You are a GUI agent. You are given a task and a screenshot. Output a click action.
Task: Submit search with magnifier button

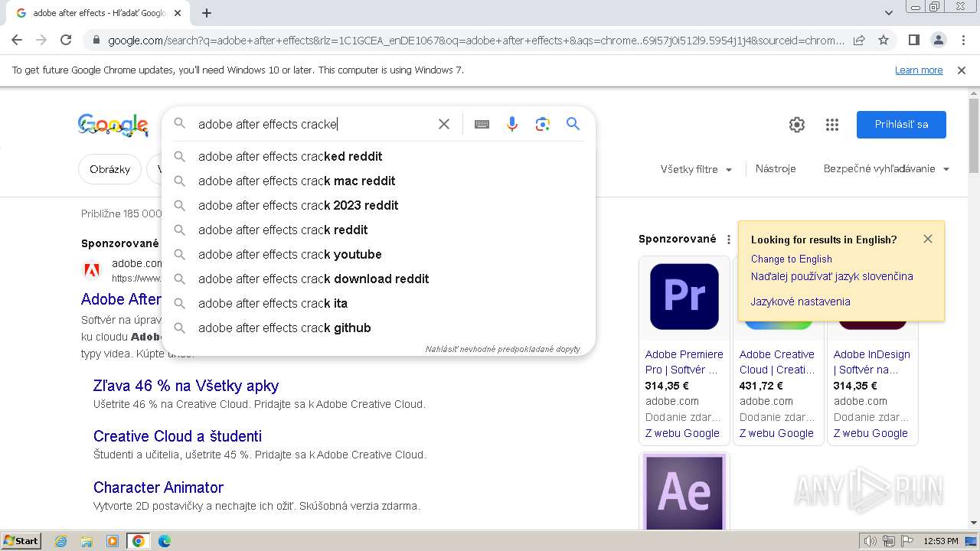(573, 124)
